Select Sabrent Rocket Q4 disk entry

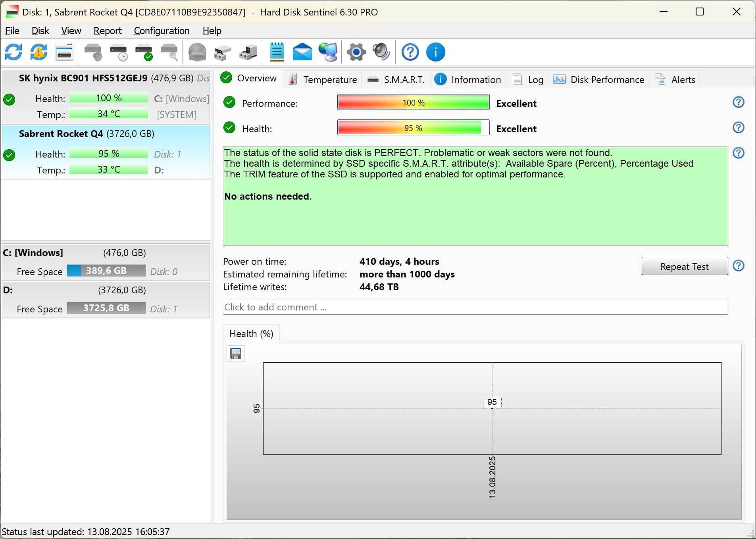(106, 152)
